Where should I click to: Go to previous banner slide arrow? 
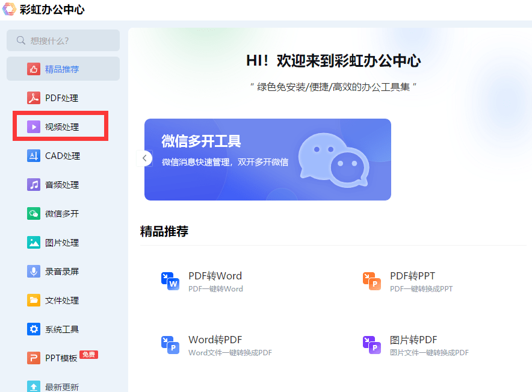[144, 158]
